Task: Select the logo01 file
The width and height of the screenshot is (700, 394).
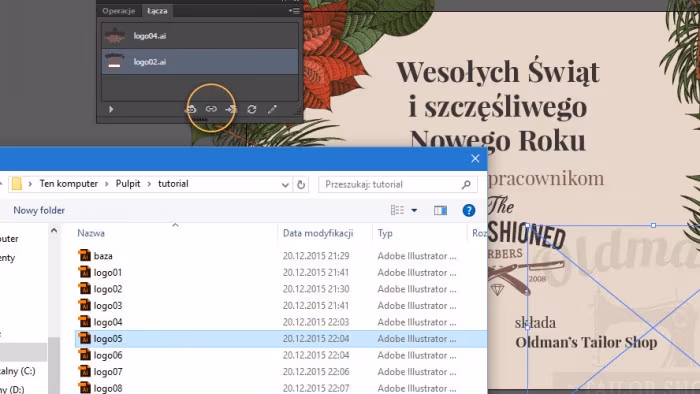Action: point(108,273)
